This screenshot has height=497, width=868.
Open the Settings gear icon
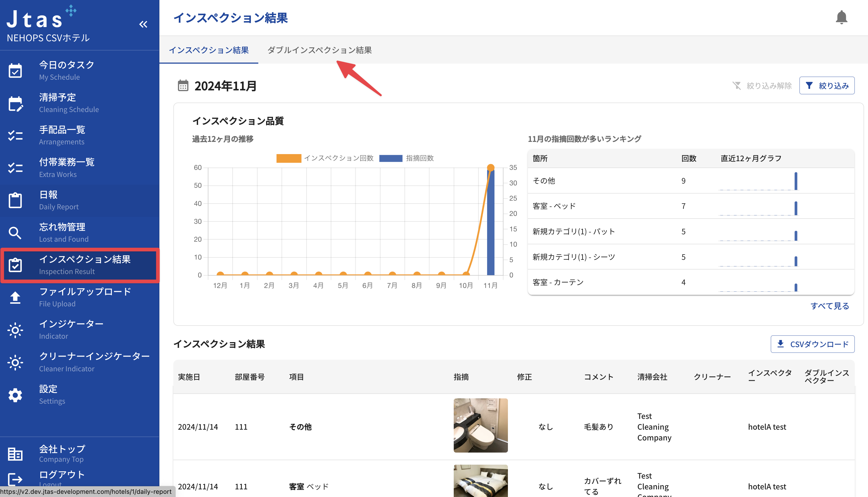15,395
